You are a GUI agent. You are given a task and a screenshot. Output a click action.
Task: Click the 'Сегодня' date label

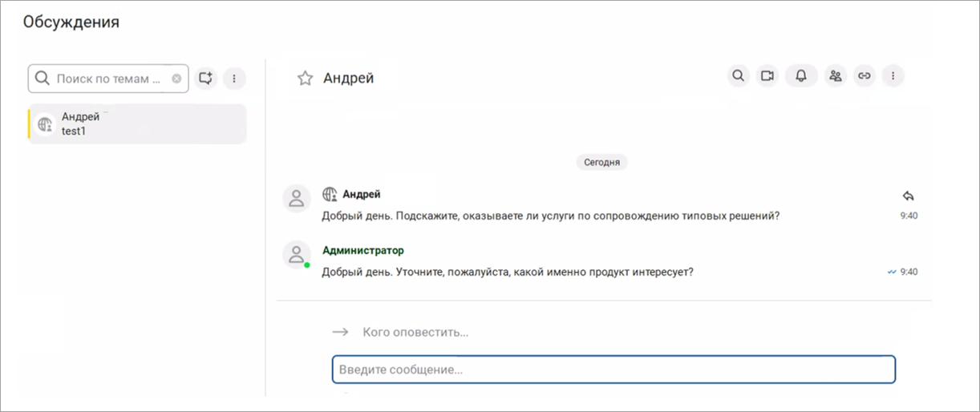601,162
